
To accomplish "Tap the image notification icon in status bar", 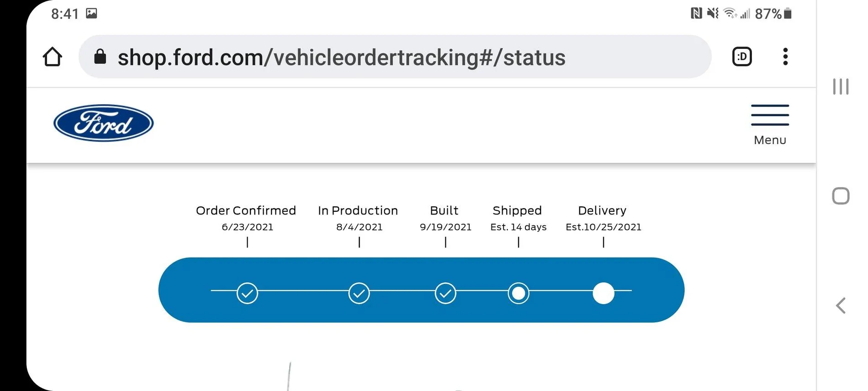I will pyautogui.click(x=91, y=13).
